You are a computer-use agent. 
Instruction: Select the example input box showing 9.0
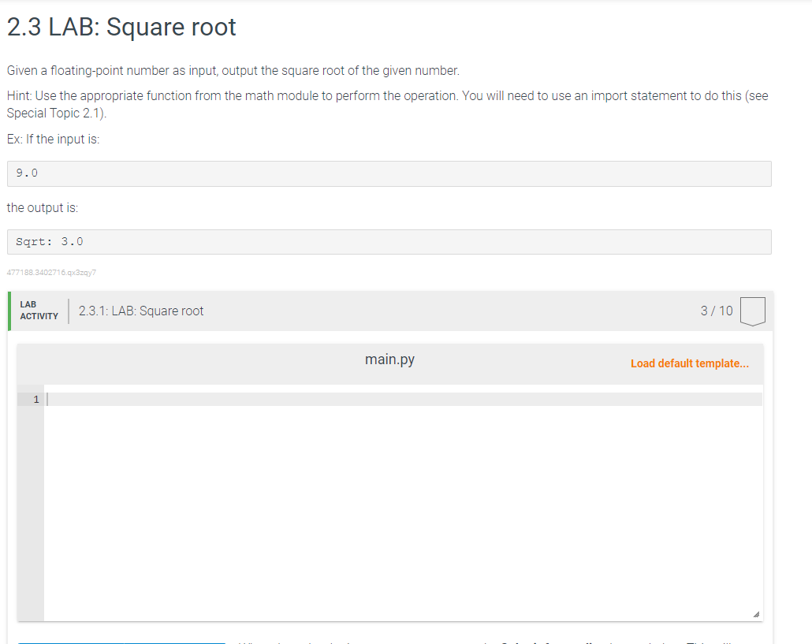pyautogui.click(x=389, y=173)
